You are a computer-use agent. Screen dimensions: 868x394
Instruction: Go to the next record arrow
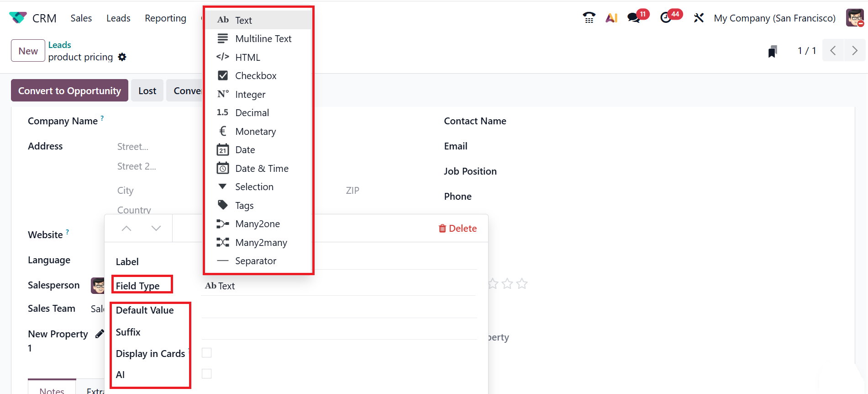[854, 51]
